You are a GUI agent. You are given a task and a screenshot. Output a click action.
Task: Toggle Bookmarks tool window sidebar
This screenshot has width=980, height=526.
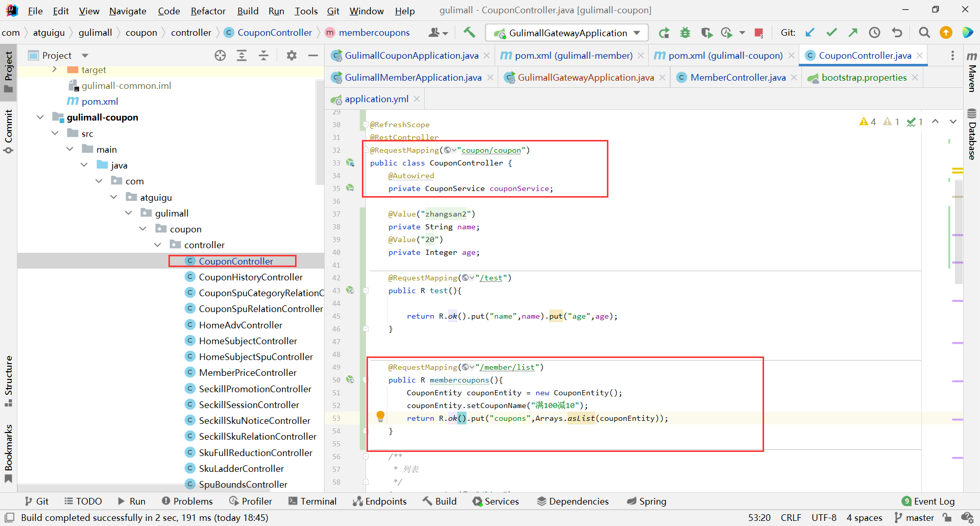(9, 453)
